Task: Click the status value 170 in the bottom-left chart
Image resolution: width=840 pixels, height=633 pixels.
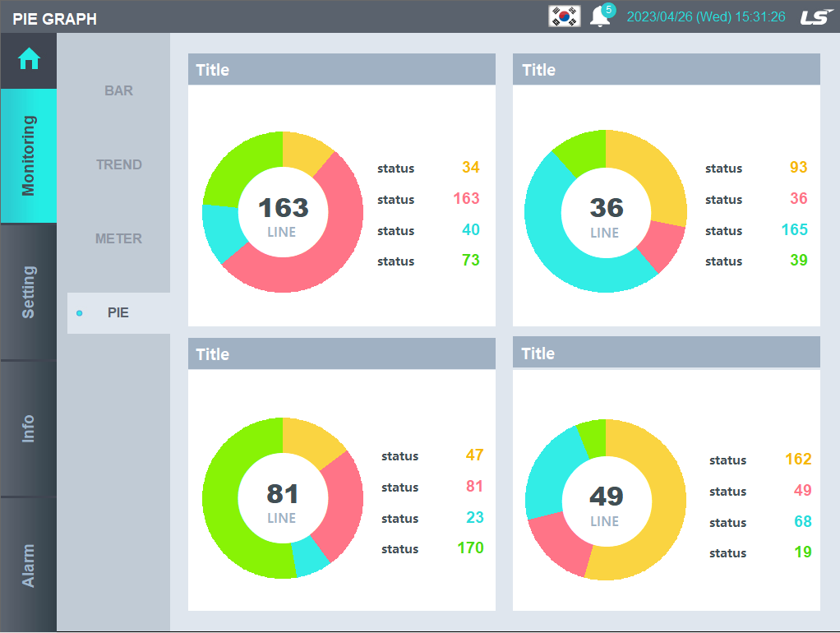Action: click(x=469, y=548)
